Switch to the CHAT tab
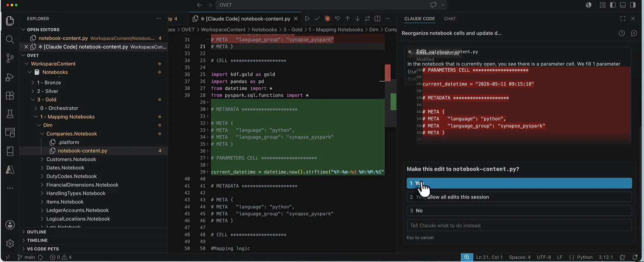 click(x=450, y=19)
